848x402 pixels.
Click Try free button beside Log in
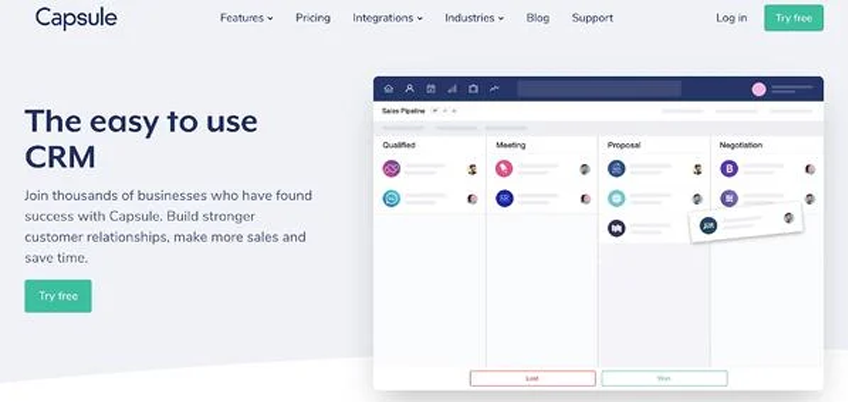793,18
